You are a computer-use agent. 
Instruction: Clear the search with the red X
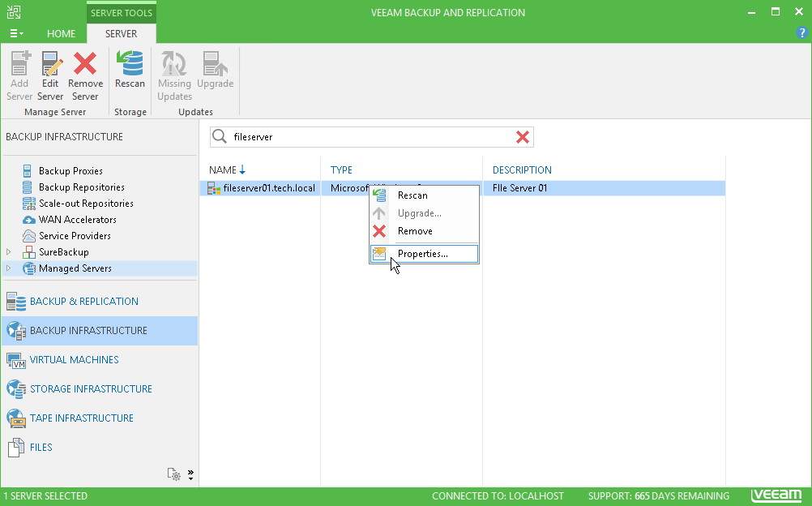click(x=523, y=137)
